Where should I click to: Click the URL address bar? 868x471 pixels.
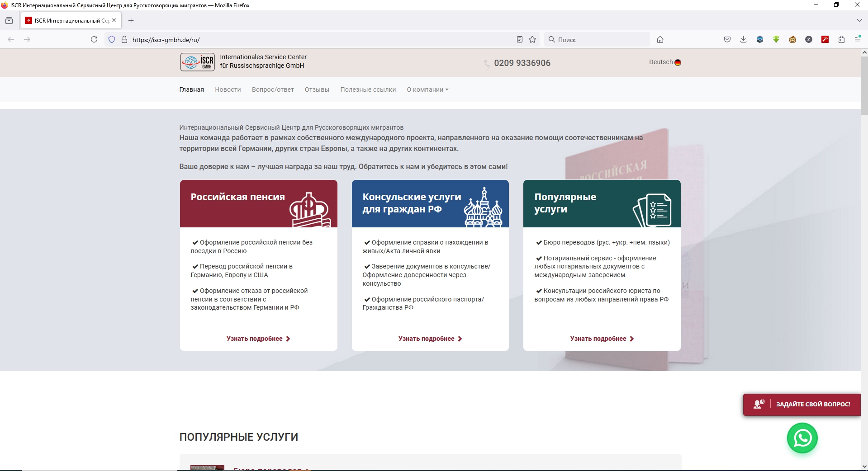[321, 39]
